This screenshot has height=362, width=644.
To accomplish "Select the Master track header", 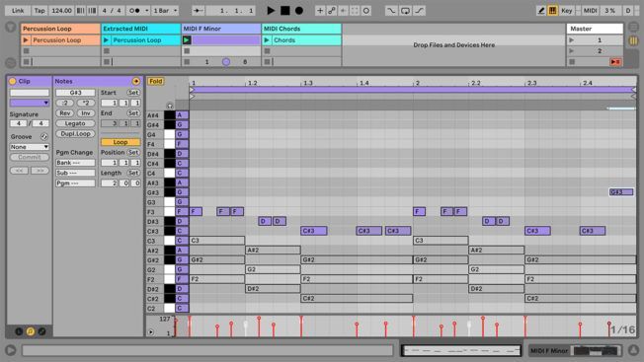I will click(595, 29).
